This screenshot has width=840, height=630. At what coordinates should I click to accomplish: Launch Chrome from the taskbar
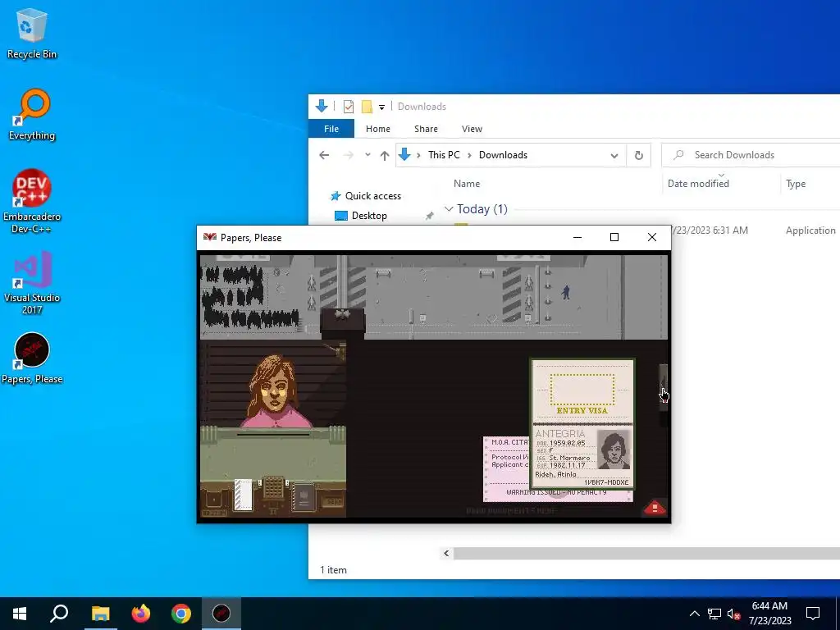(181, 614)
